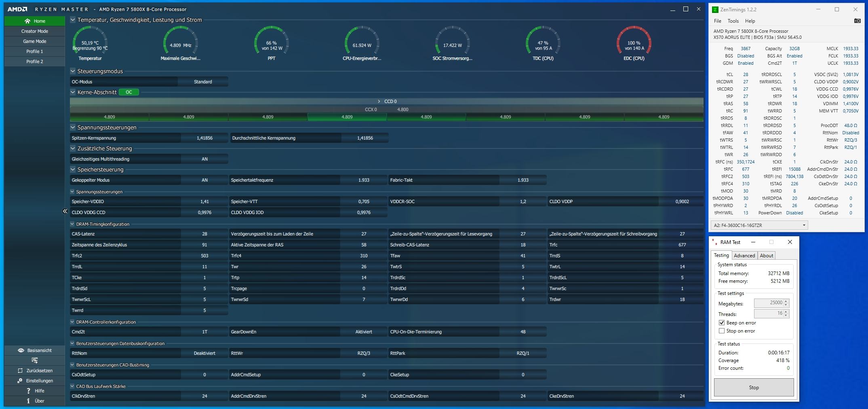This screenshot has height=409, width=868.
Task: Click the Zurücksetzen reset icon
Action: tap(20, 371)
